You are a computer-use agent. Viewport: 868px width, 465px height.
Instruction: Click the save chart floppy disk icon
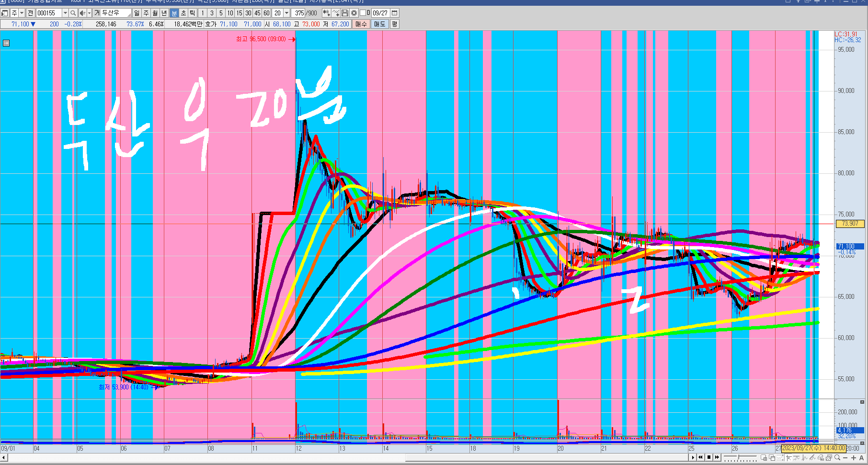(x=345, y=13)
